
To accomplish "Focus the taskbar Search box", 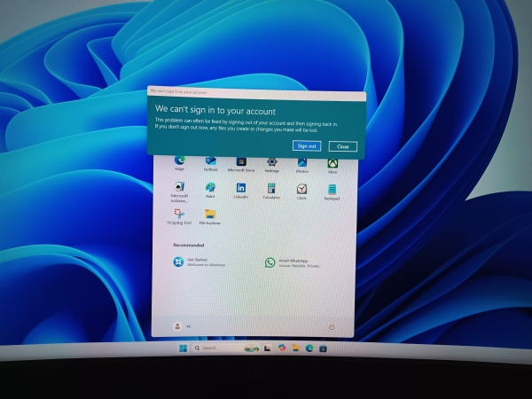I will [x=226, y=348].
